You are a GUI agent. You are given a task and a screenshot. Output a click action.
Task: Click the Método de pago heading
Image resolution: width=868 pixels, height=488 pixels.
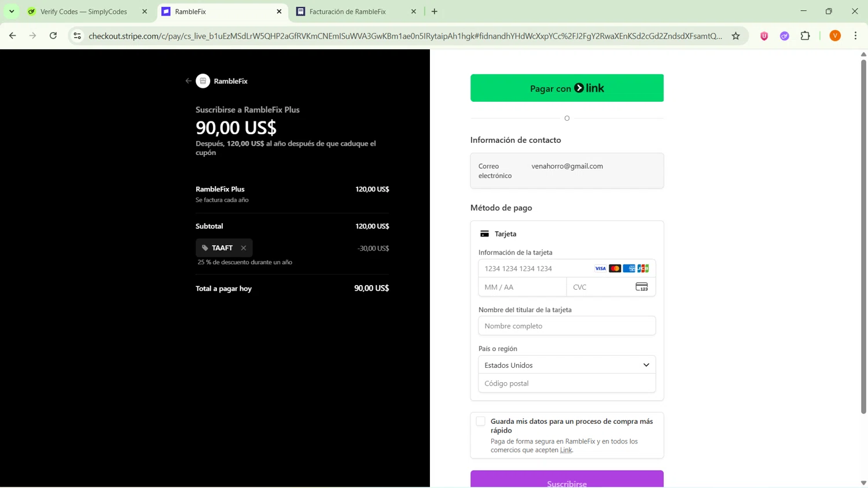[x=501, y=208]
